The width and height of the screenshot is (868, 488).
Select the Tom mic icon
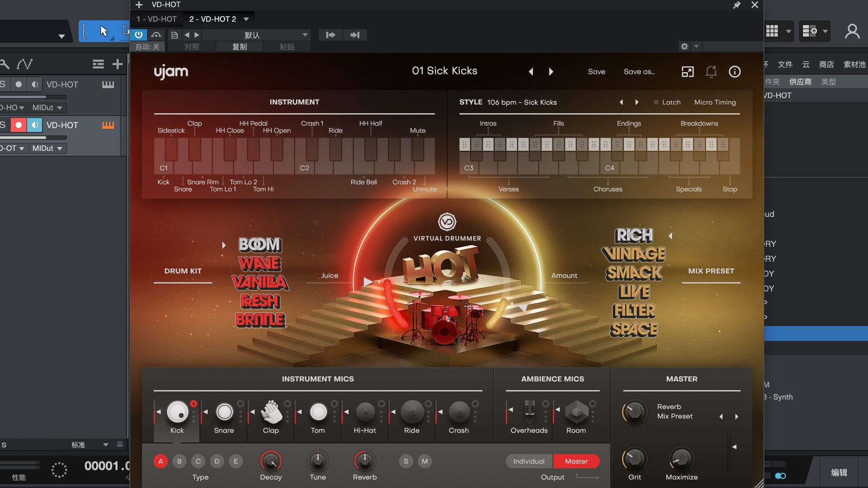318,412
